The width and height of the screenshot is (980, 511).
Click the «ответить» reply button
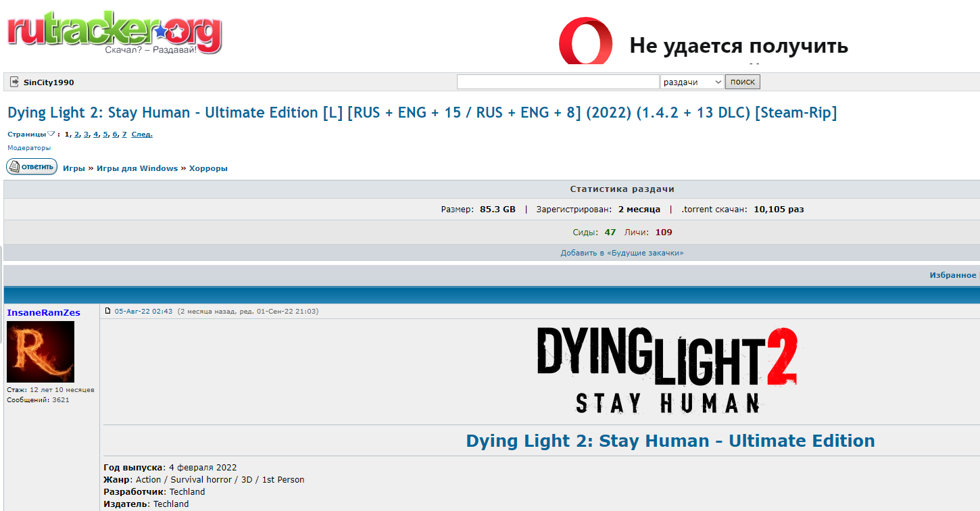pos(32,167)
